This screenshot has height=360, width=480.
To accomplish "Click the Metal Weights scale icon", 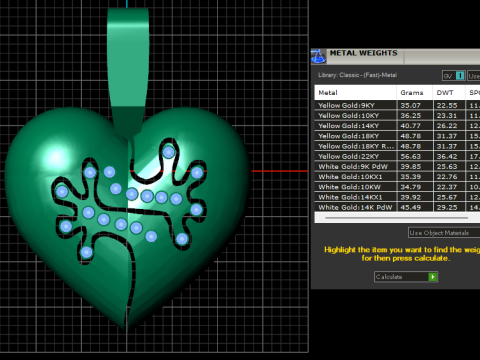I will 318,56.
